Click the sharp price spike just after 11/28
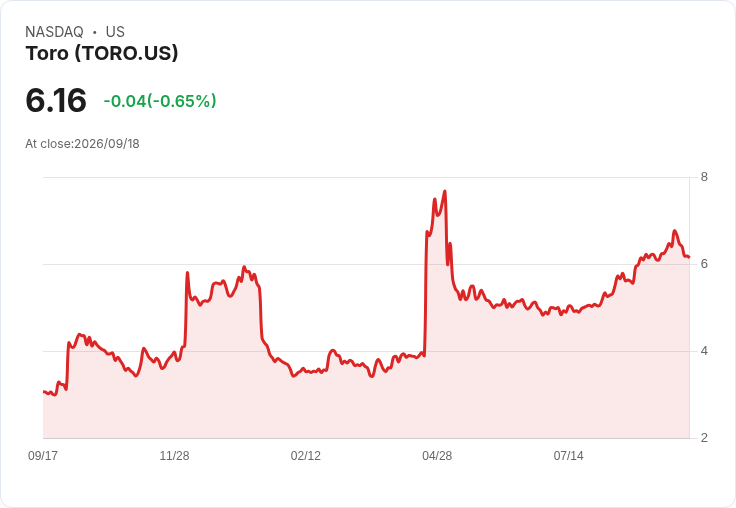This screenshot has width=736, height=508. coord(187,272)
